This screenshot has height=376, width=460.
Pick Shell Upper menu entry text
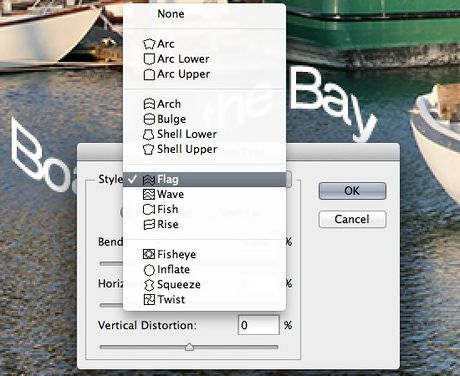coord(187,149)
